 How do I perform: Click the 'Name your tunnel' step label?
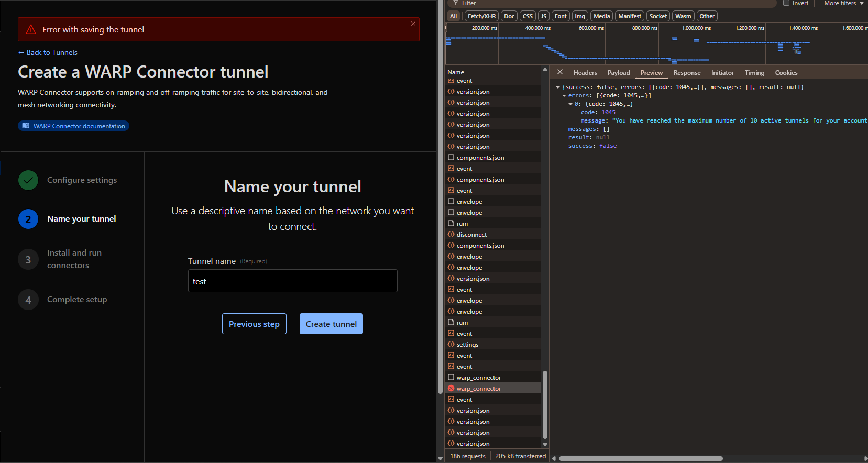pos(82,219)
